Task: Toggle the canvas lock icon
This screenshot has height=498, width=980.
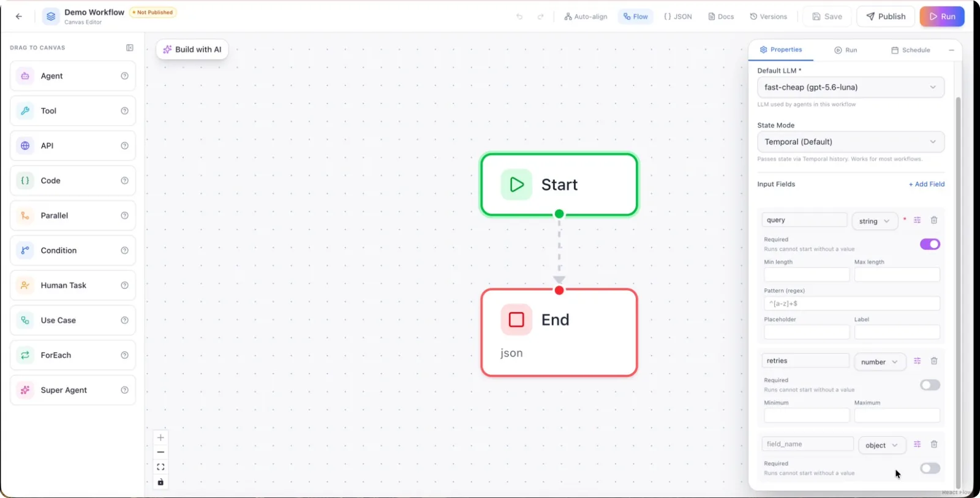Action: click(x=160, y=482)
